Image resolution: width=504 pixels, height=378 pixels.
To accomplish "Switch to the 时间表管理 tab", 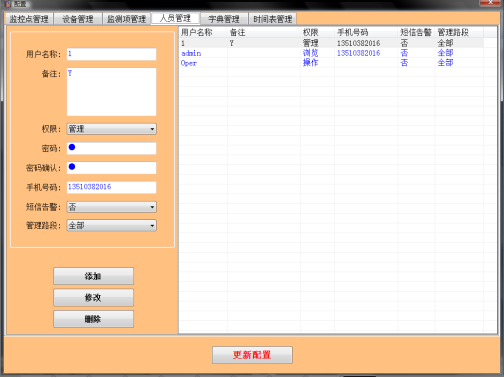I will (x=273, y=19).
